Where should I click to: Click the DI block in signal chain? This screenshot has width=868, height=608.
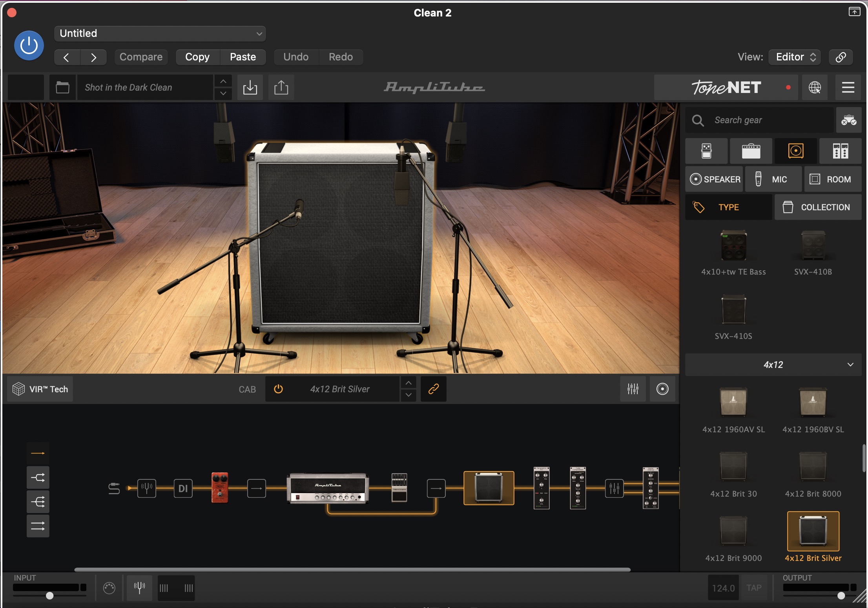pyautogui.click(x=183, y=488)
